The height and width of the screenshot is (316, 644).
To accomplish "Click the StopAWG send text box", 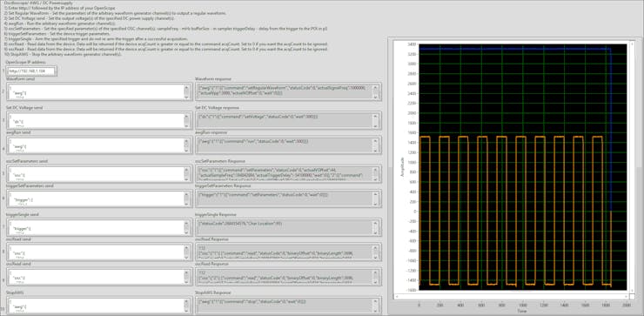I will [x=94, y=306].
